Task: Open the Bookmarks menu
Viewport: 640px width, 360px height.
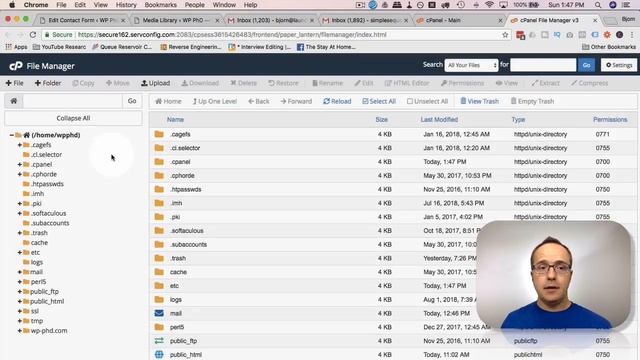Action: (x=160, y=5)
